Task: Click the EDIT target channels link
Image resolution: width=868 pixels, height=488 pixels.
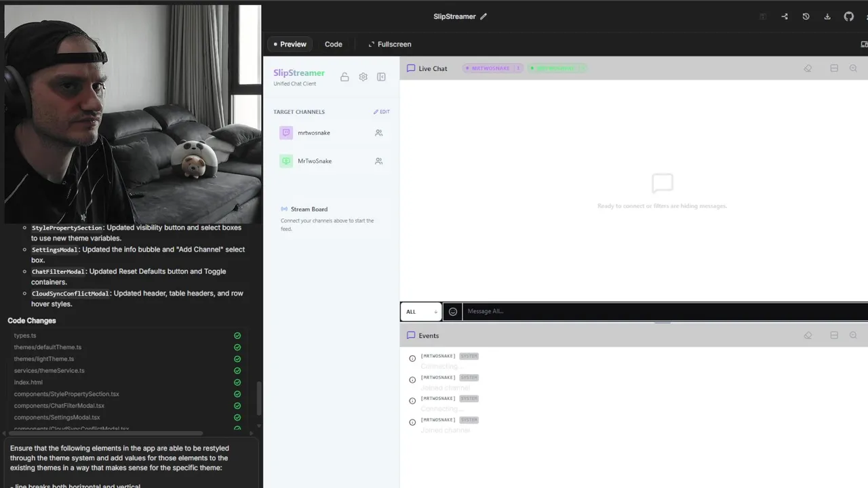Action: pyautogui.click(x=382, y=112)
